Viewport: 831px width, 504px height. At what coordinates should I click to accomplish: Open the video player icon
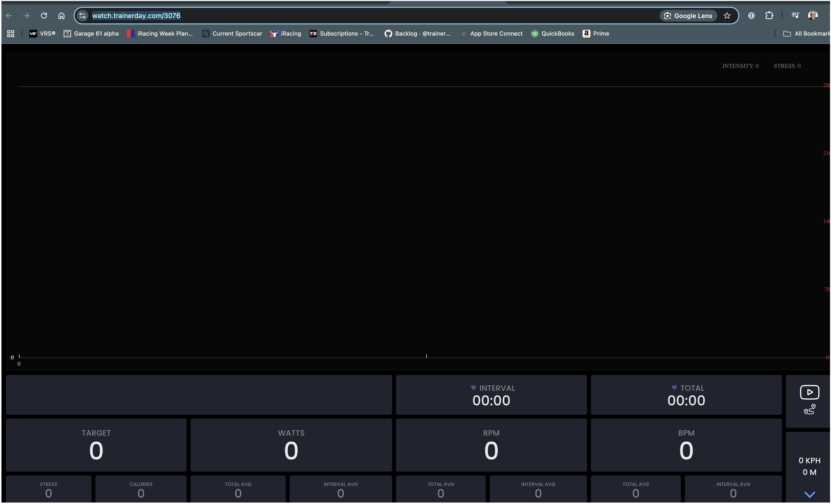pyautogui.click(x=809, y=392)
